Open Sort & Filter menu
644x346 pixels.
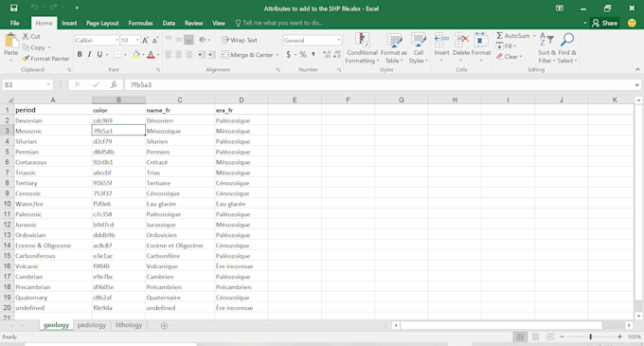point(546,48)
